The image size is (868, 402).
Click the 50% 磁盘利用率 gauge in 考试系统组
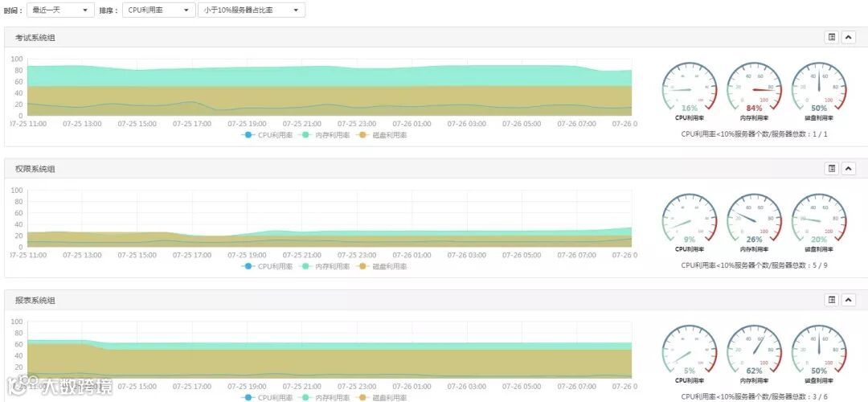click(x=819, y=90)
